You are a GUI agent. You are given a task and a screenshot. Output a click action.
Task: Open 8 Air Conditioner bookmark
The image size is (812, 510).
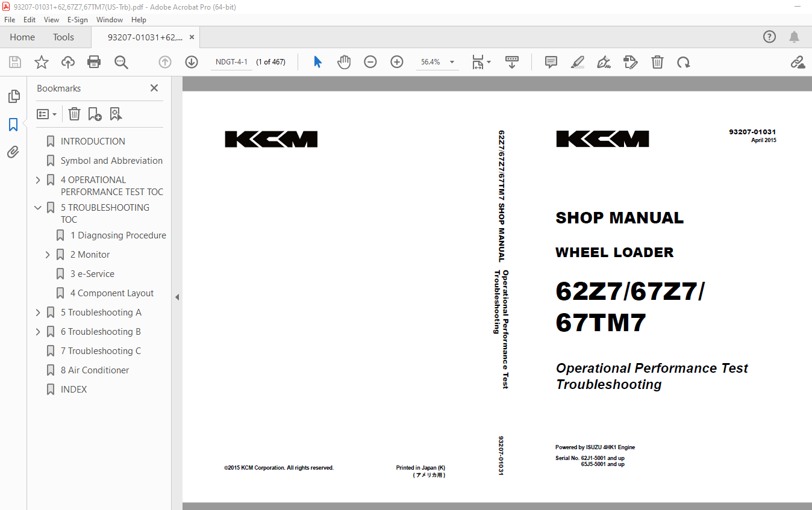[x=95, y=370]
